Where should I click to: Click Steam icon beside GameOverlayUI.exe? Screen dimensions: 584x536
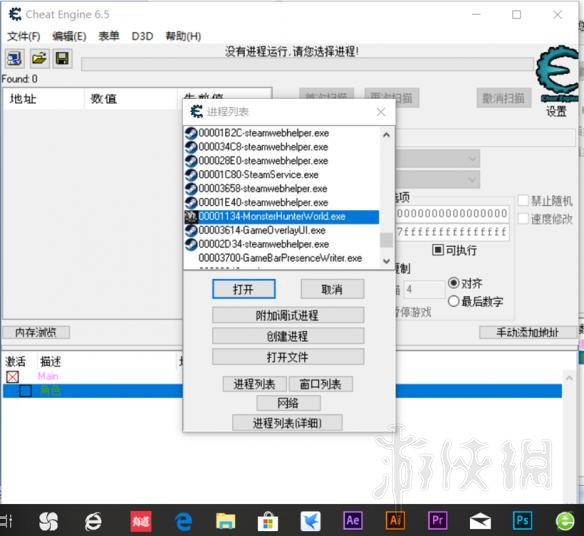191,231
